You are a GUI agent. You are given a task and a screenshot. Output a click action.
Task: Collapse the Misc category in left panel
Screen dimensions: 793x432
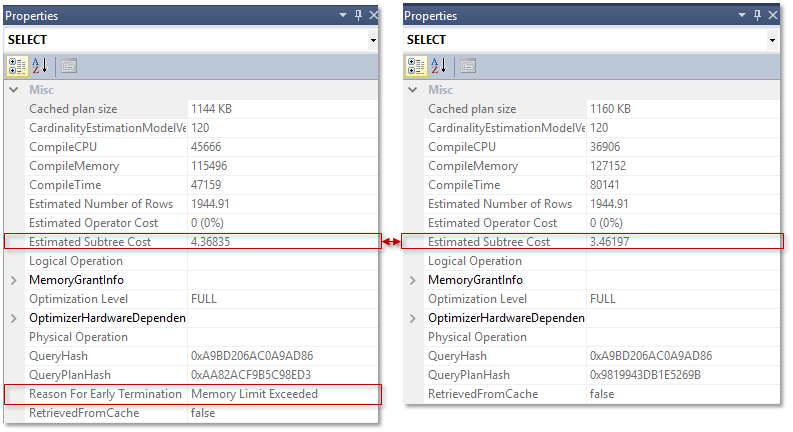coord(14,90)
